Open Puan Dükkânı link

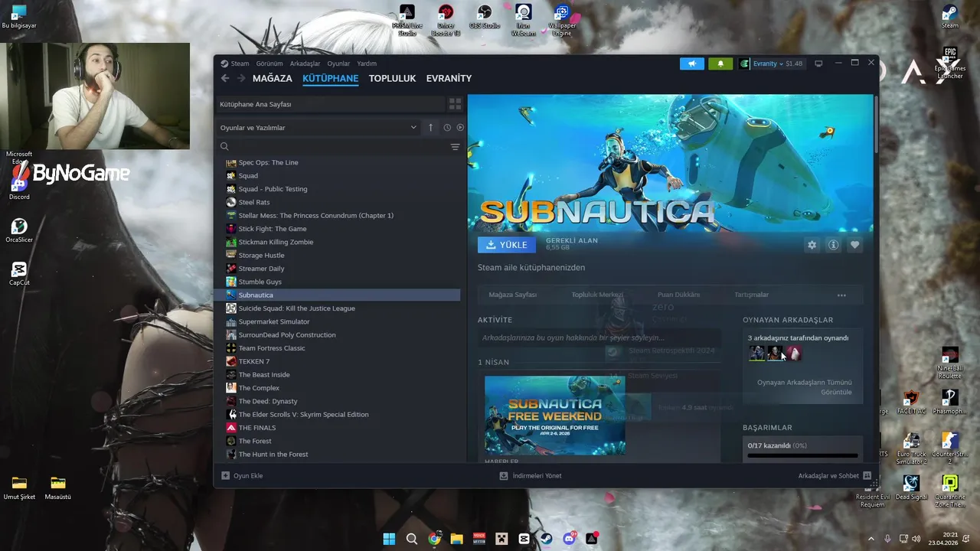(x=678, y=295)
